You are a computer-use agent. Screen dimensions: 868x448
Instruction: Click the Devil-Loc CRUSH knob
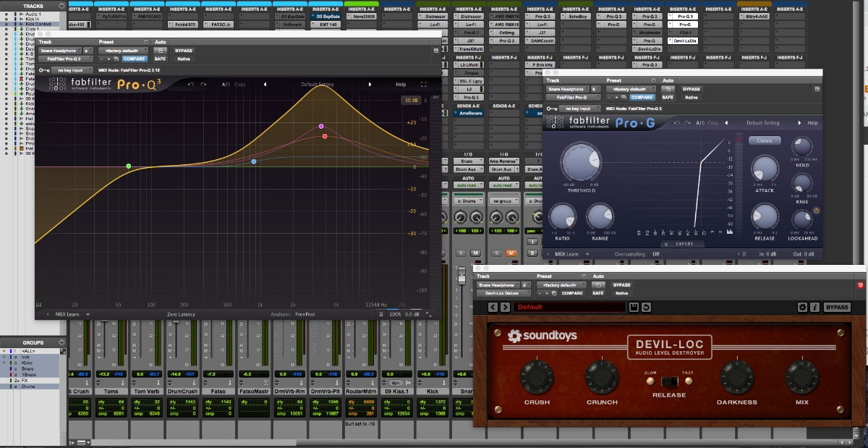click(x=537, y=376)
